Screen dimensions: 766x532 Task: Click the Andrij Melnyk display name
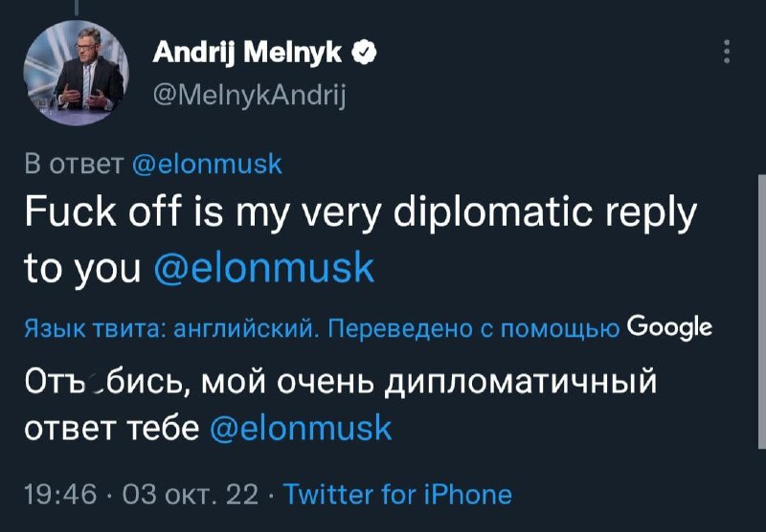click(247, 53)
